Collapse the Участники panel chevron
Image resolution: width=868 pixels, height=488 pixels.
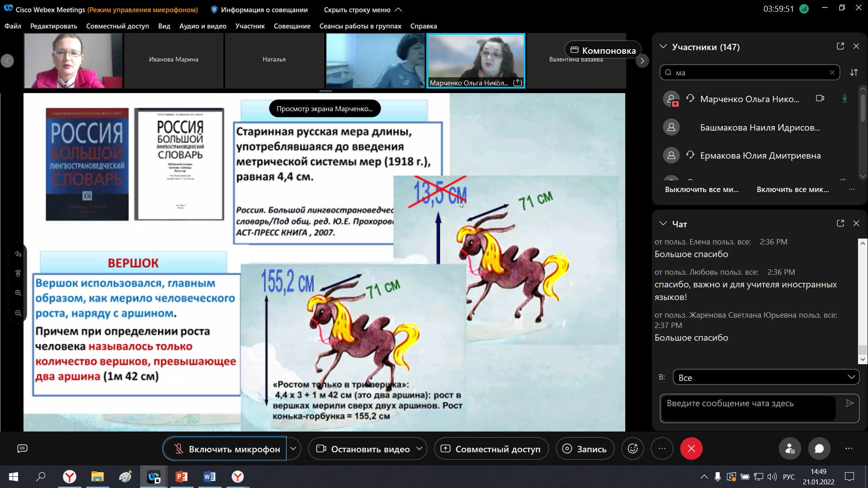click(x=663, y=47)
